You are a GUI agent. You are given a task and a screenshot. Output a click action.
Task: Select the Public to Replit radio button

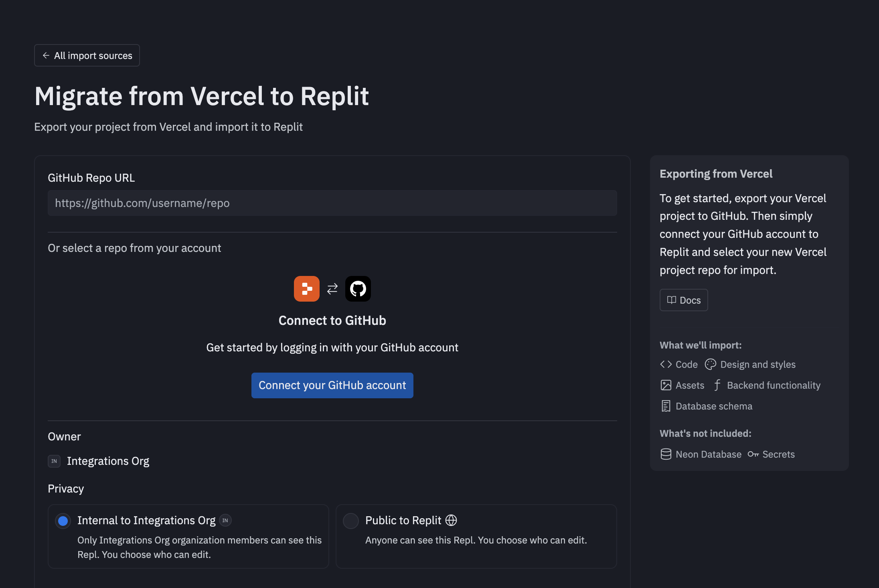tap(351, 521)
